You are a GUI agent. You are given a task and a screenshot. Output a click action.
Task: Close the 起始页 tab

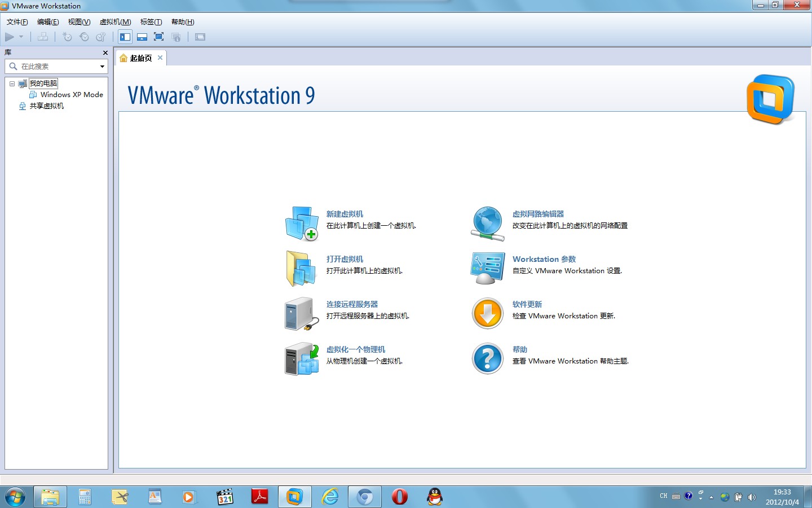pyautogui.click(x=160, y=58)
